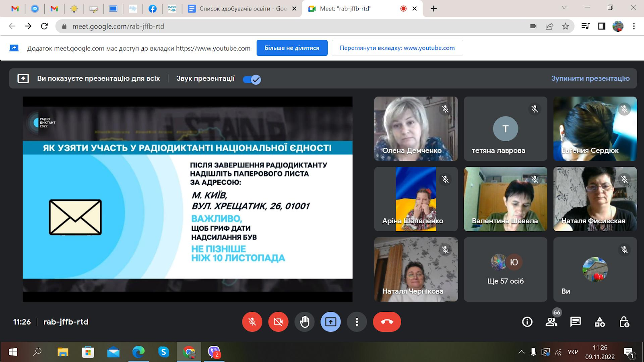
Task: Click camera permission icon in address bar
Action: 533,26
